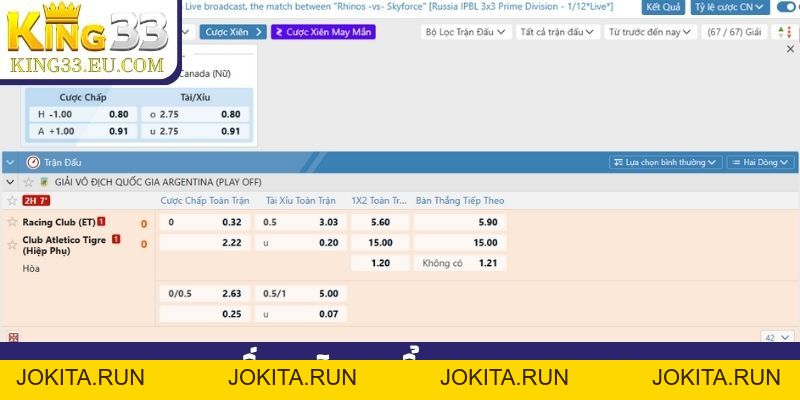Collapse the Argentina league chevron
Screen dimensions: 800x400
click(x=10, y=182)
